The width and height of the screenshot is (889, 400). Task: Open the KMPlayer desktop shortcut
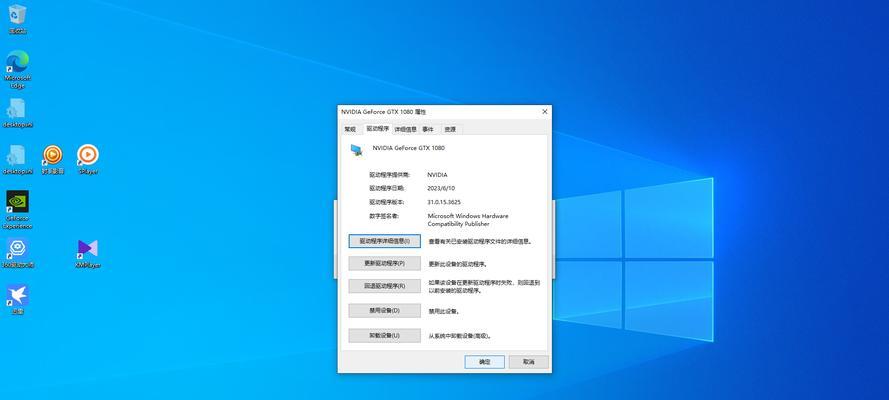[88, 253]
